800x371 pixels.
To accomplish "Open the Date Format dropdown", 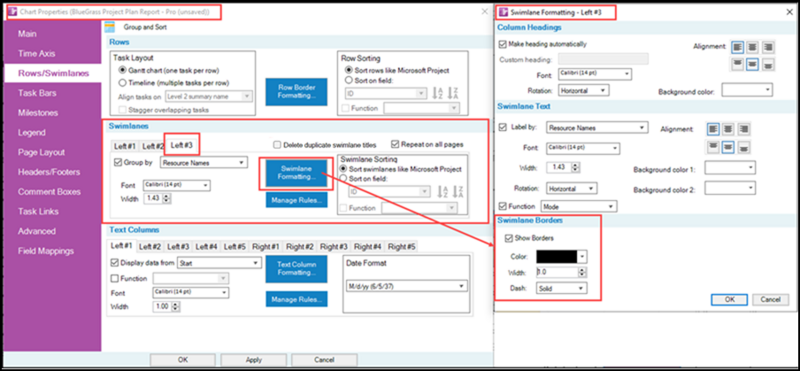I will coord(406,286).
